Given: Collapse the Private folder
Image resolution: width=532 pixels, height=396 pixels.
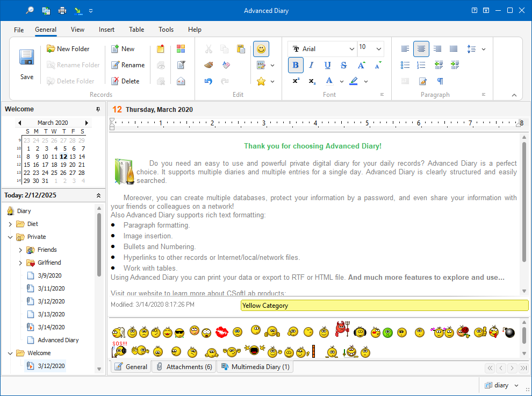Looking at the screenshot, I should pyautogui.click(x=10, y=237).
